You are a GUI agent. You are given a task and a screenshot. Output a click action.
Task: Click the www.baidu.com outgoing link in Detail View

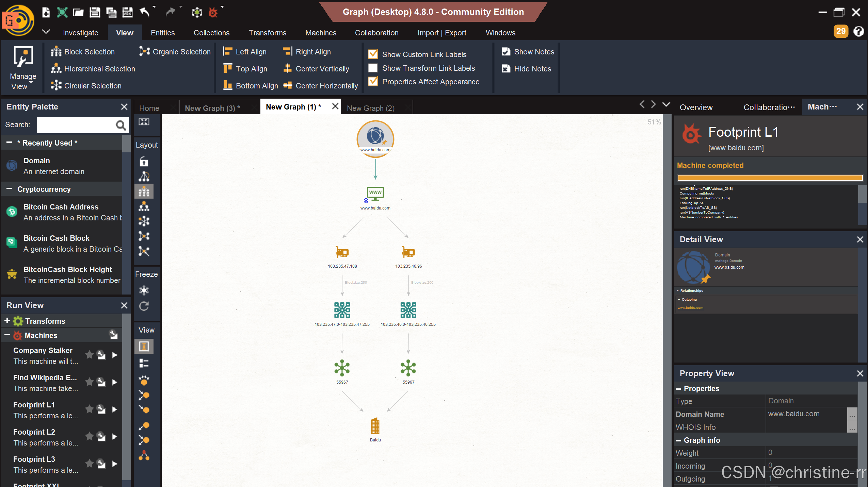click(x=690, y=308)
